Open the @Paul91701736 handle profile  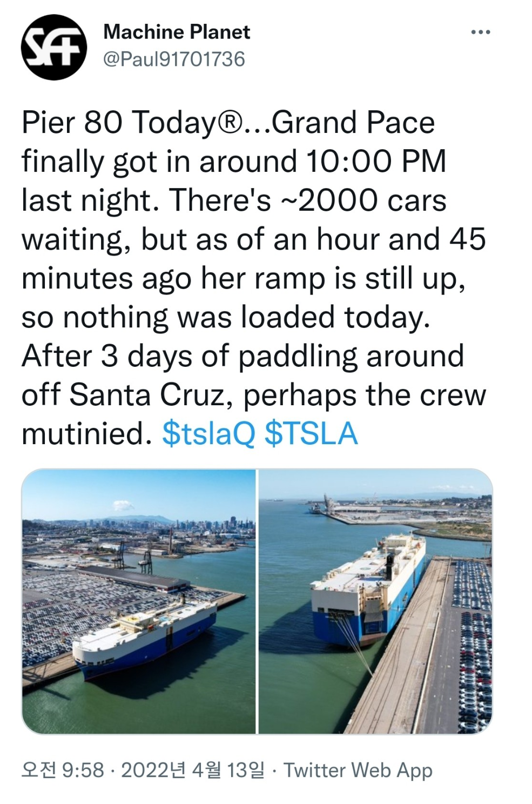(174, 59)
